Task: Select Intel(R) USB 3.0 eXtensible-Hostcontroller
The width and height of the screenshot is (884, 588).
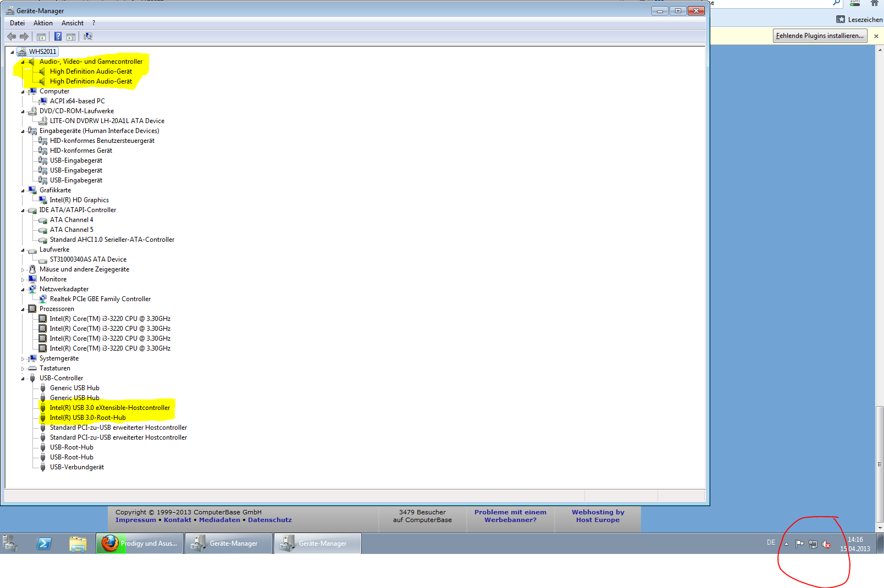Action: [x=110, y=408]
